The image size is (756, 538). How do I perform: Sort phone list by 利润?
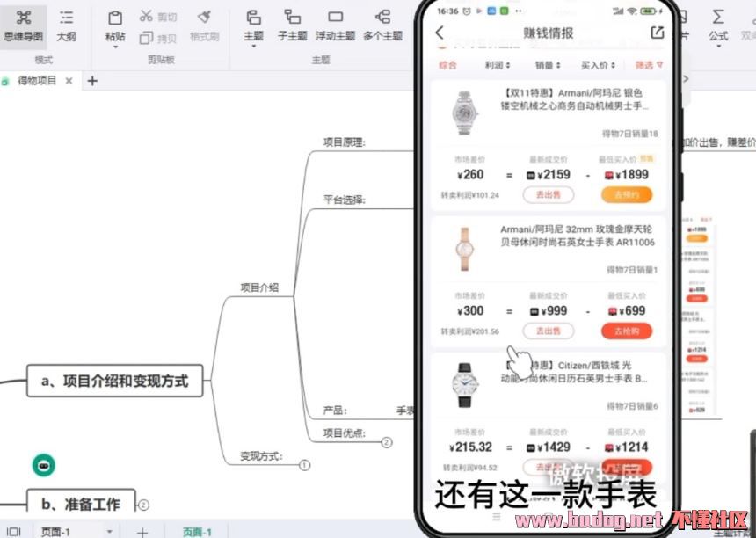tap(497, 65)
